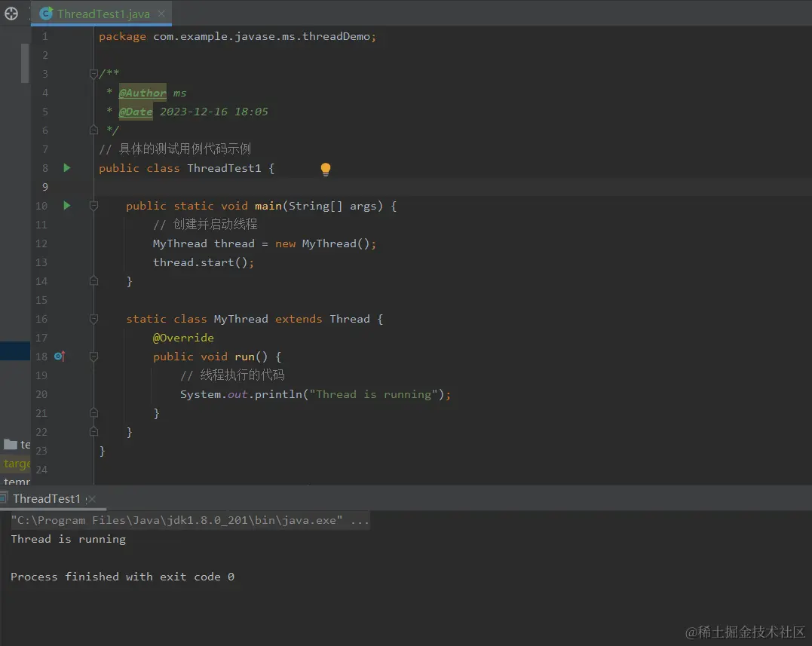The image size is (812, 646).
Task: Click the run() method name on line 18
Action: (x=244, y=357)
